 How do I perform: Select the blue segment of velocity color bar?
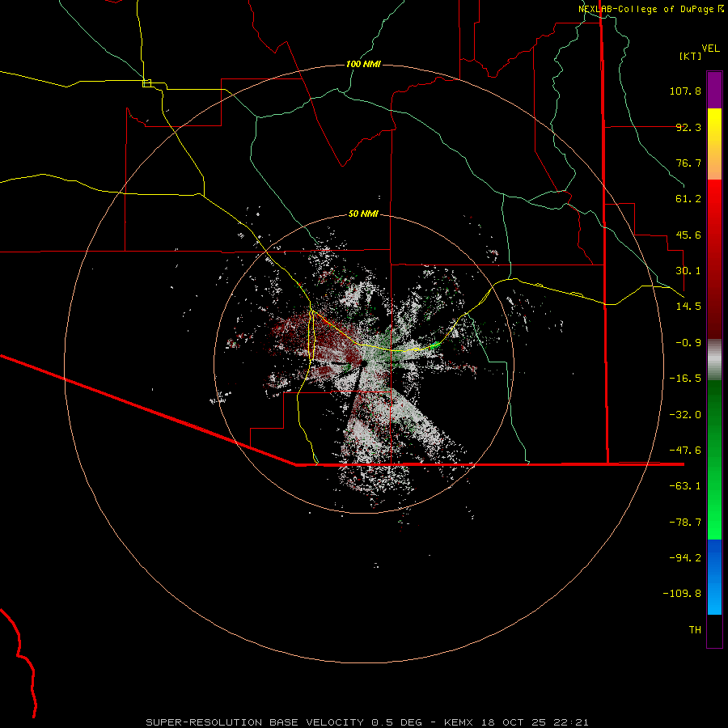point(714,577)
